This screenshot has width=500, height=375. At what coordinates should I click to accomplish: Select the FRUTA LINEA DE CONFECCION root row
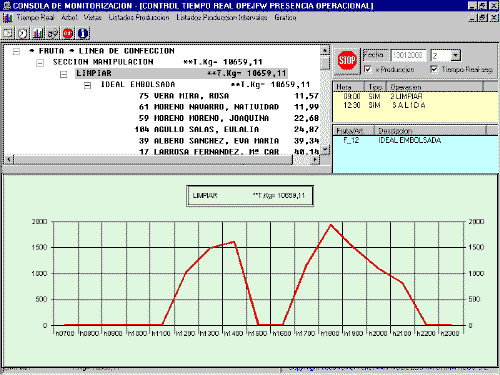[102, 51]
